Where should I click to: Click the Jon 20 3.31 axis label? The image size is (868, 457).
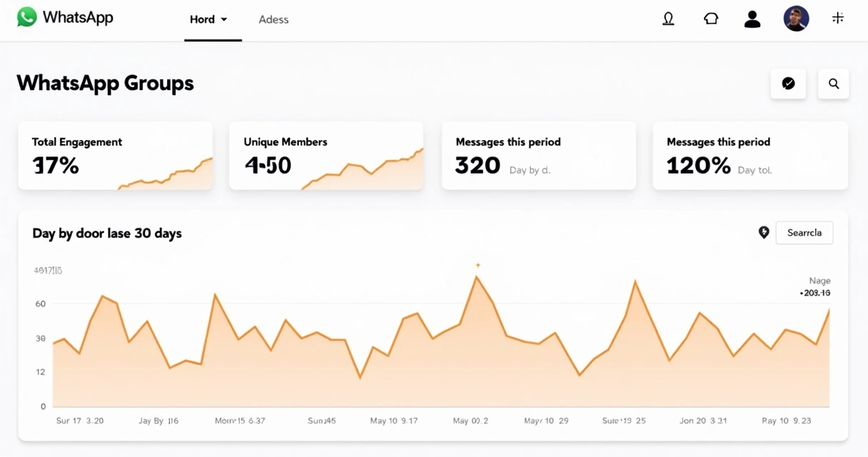point(703,421)
